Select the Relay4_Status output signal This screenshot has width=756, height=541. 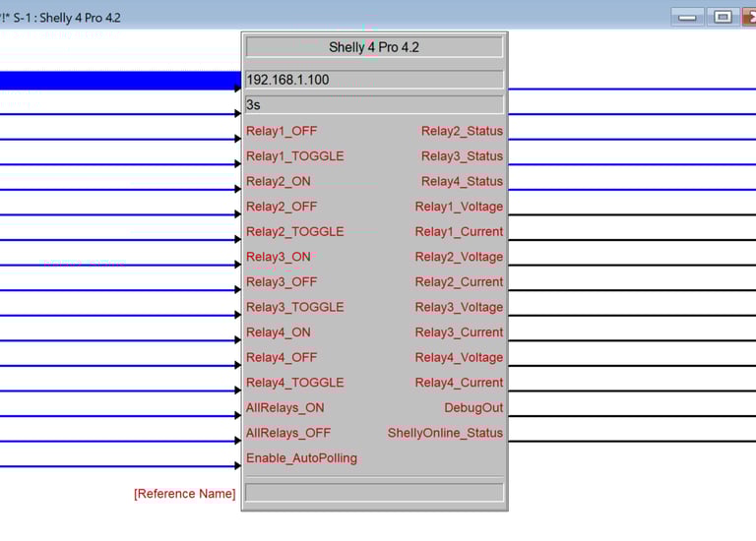coord(462,181)
